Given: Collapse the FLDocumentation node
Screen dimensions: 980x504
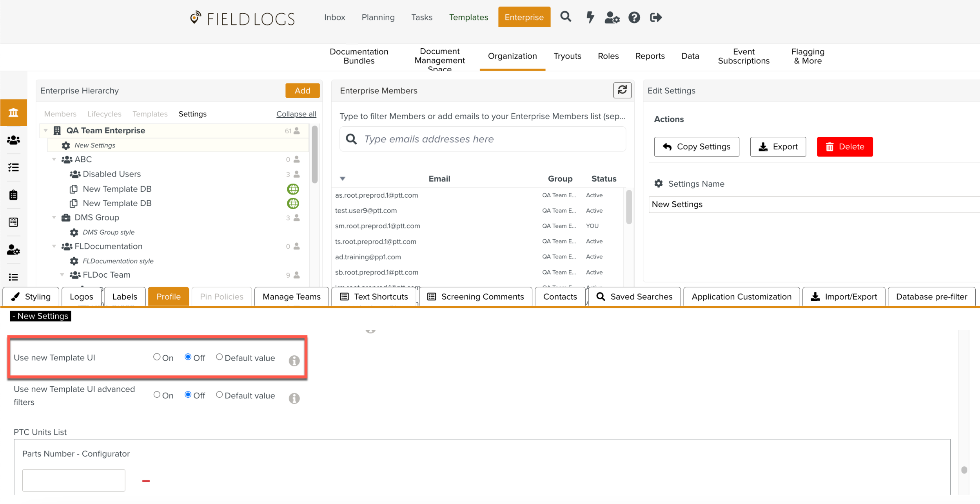Looking at the screenshot, I should (x=54, y=246).
